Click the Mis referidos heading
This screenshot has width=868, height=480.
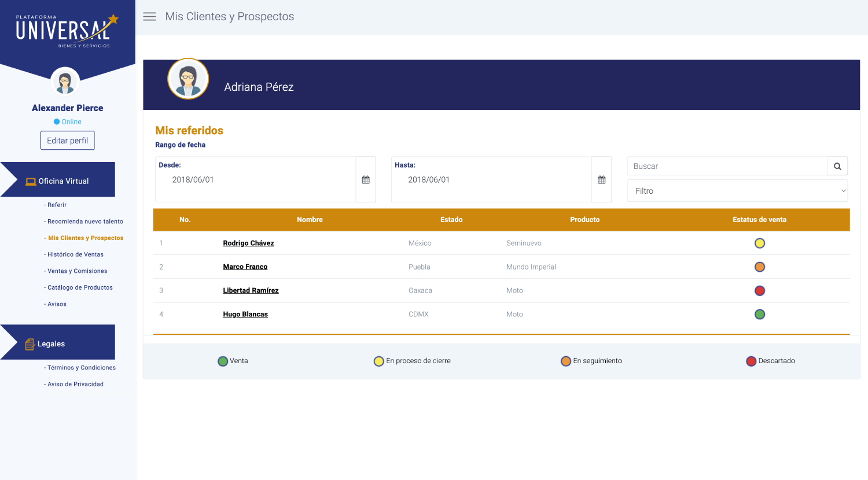pos(189,131)
